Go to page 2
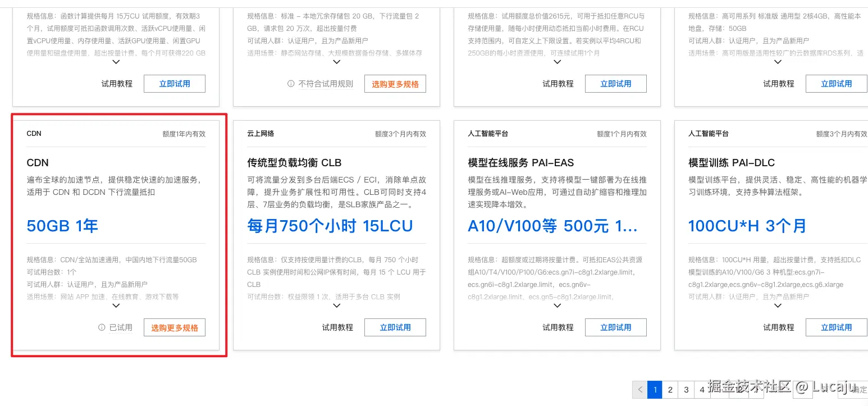 click(670, 389)
